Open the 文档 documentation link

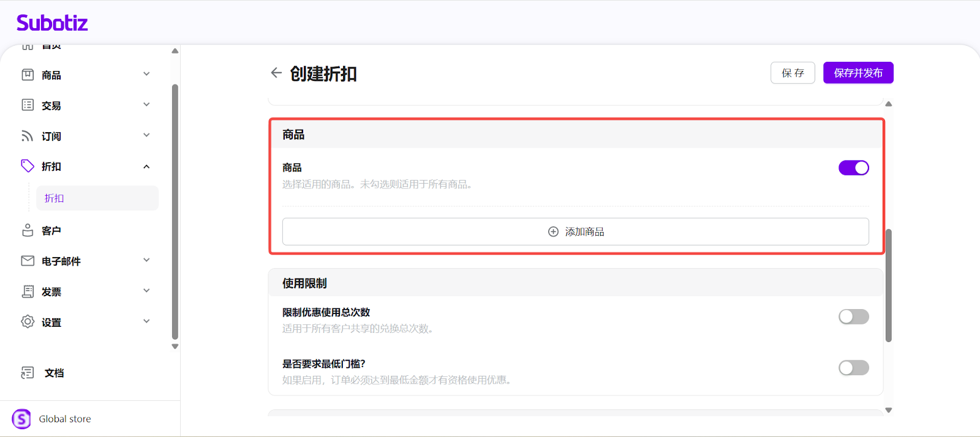click(54, 373)
